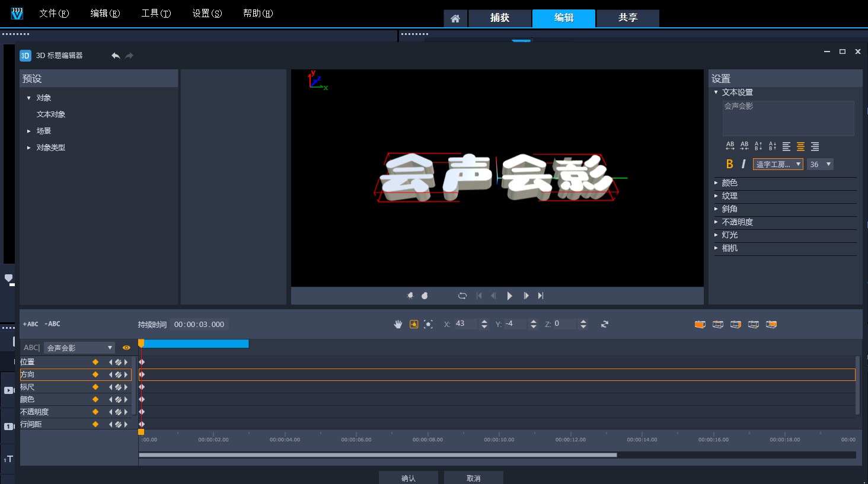This screenshot has height=484, width=868.
Task: Click the redo arrow in the title bar
Action: click(129, 56)
